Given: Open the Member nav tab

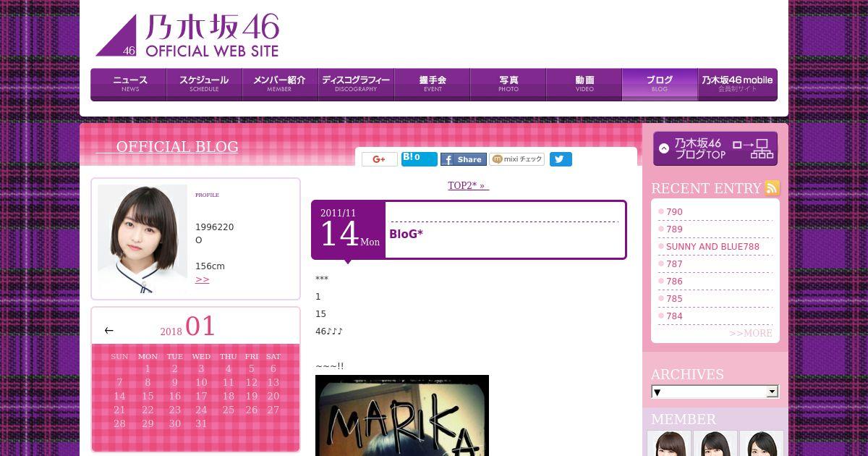Looking at the screenshot, I should coord(280,84).
